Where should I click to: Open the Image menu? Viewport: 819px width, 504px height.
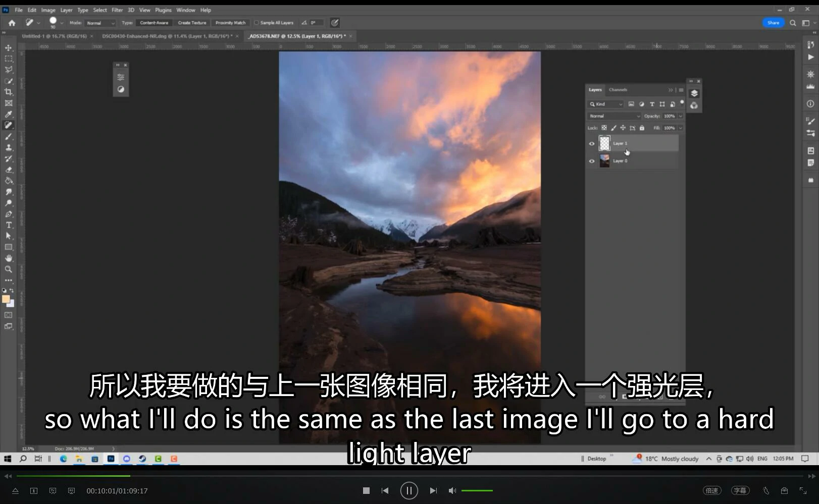[x=48, y=10]
